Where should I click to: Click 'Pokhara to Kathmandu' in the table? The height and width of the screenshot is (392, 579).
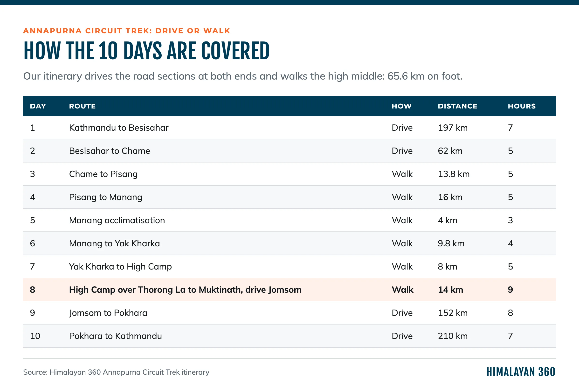tap(115, 336)
